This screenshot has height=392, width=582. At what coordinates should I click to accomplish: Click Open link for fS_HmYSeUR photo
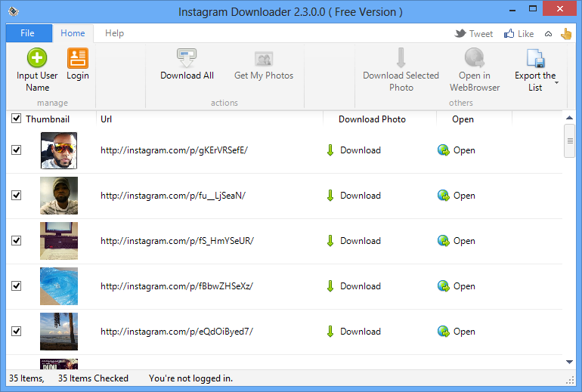pos(464,241)
